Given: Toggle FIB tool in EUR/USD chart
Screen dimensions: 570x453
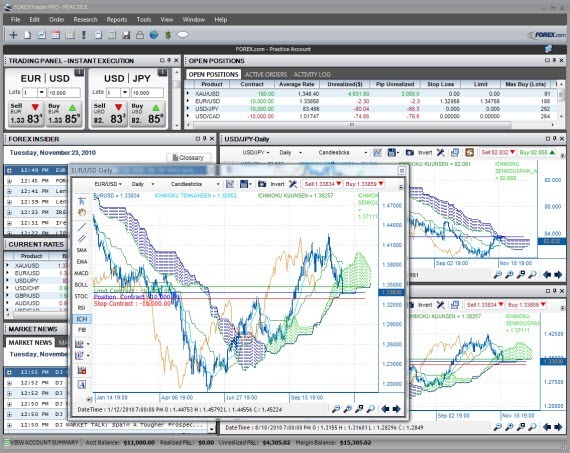Looking at the screenshot, I should [82, 330].
